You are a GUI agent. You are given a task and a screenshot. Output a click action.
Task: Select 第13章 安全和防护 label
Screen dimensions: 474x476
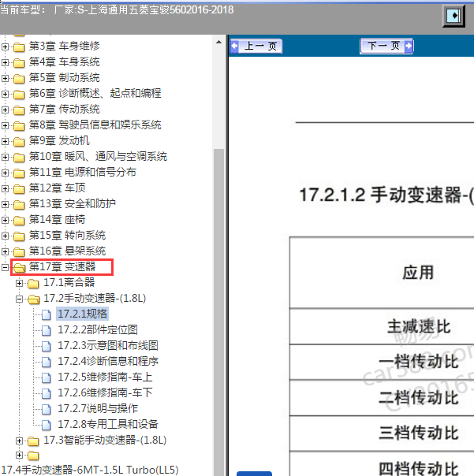pyautogui.click(x=72, y=204)
